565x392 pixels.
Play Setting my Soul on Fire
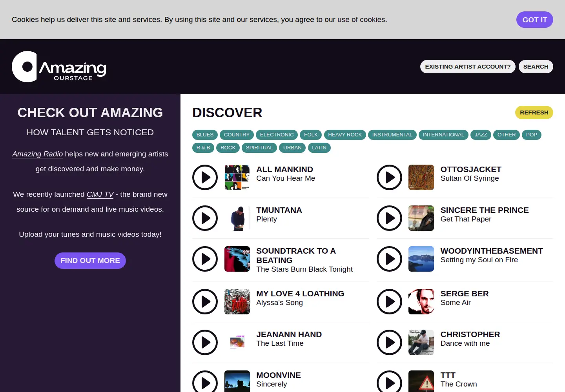tap(389, 259)
